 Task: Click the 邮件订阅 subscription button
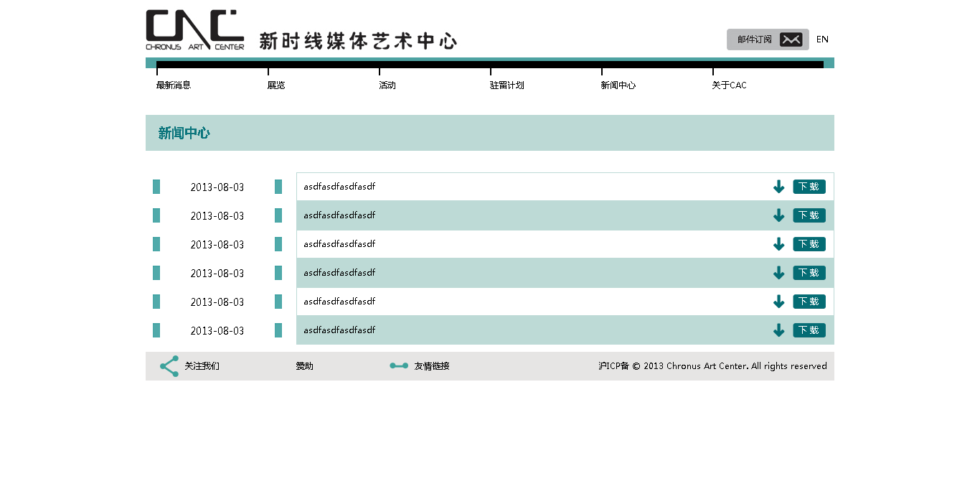(755, 39)
